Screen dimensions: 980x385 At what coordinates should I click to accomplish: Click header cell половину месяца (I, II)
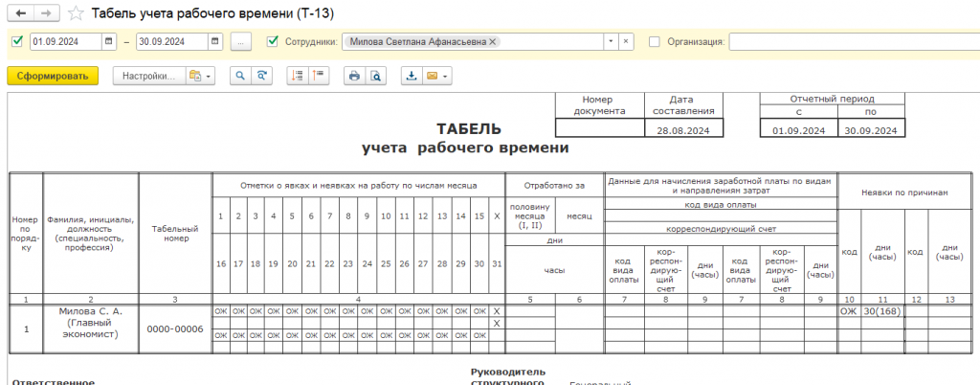[x=529, y=215]
